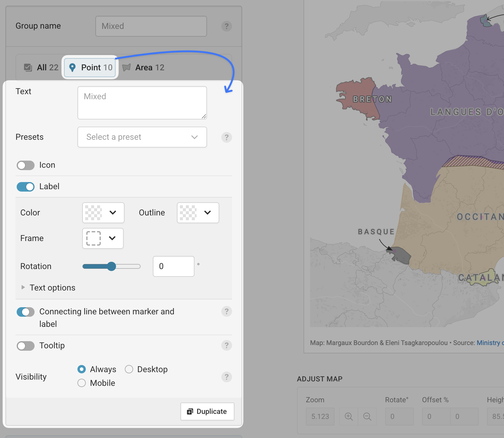Click the Group name input field
The width and height of the screenshot is (504, 438).
coord(151,26)
